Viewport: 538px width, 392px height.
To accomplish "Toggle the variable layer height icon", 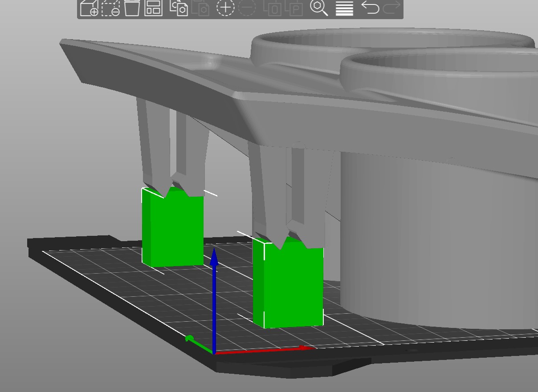I will point(344,8).
